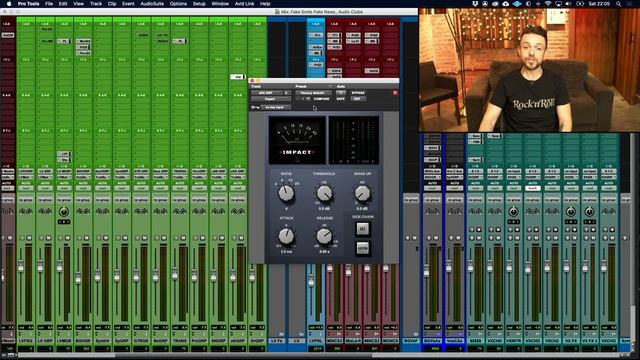
Task: Toggle the side-chain Listen button
Action: click(362, 248)
